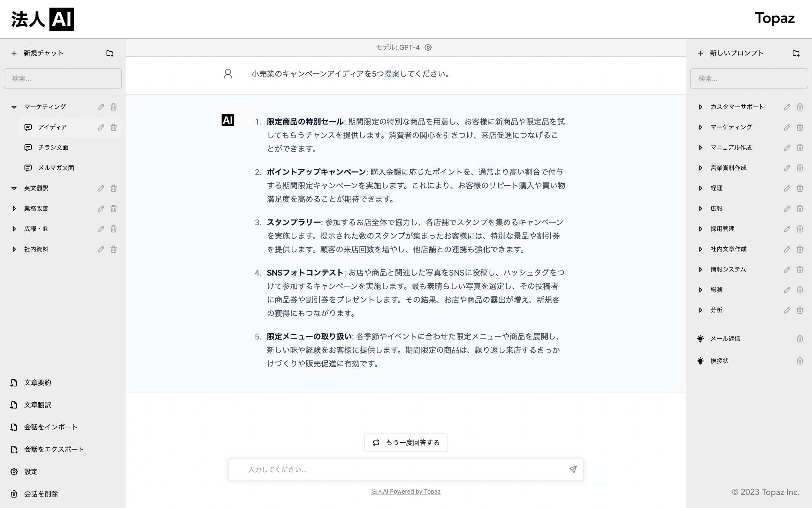Delete the 社内資料 folder

point(113,249)
